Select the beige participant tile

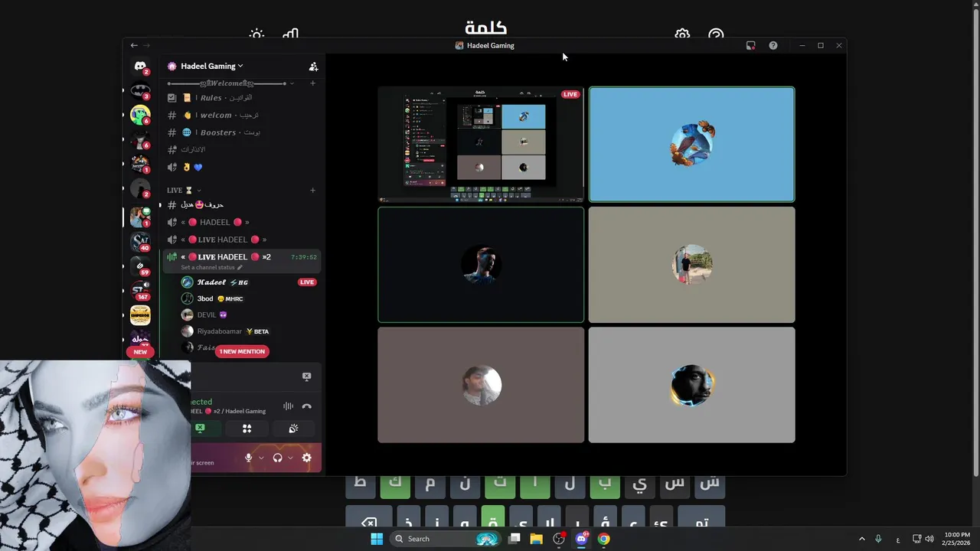tap(691, 265)
